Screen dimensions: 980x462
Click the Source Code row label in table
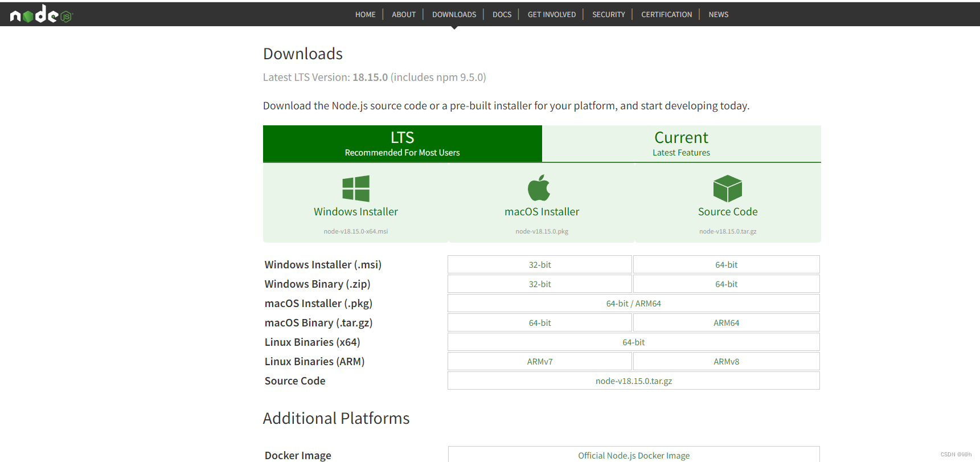point(295,381)
